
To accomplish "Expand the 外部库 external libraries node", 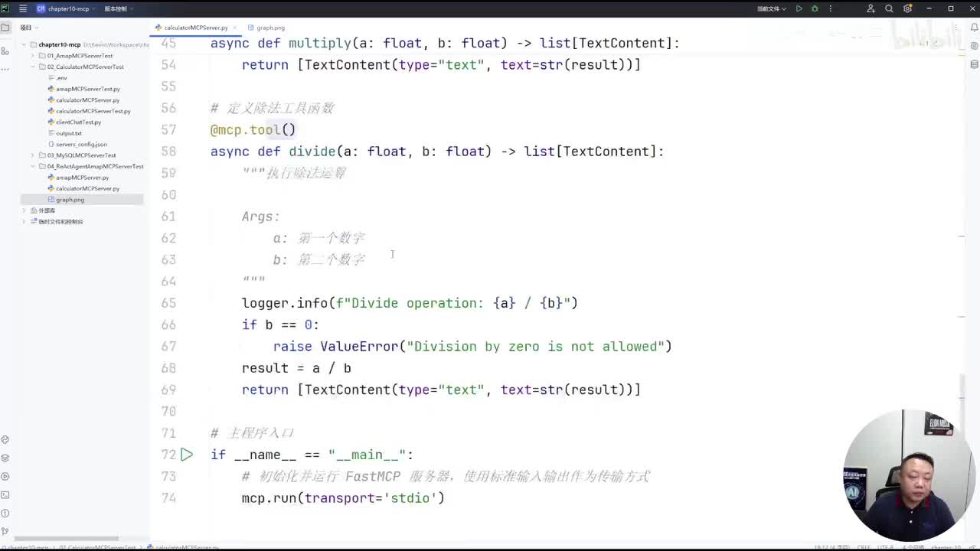I will coord(24,210).
